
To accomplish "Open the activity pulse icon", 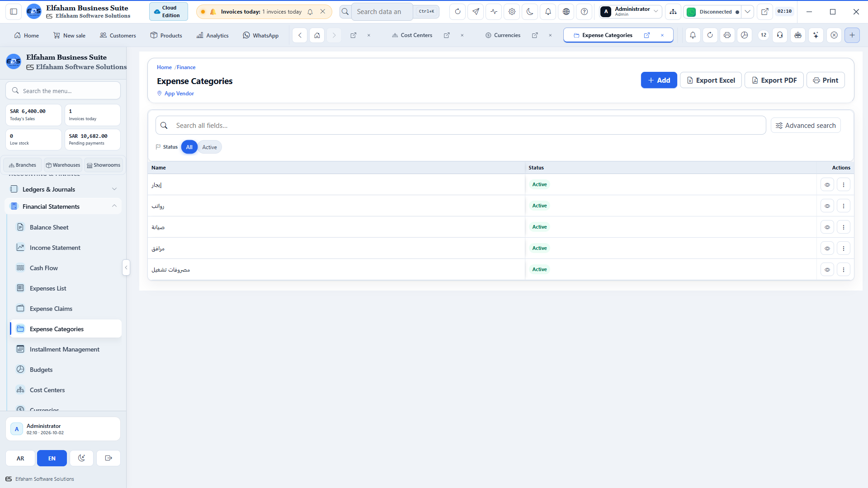I will 494,12.
